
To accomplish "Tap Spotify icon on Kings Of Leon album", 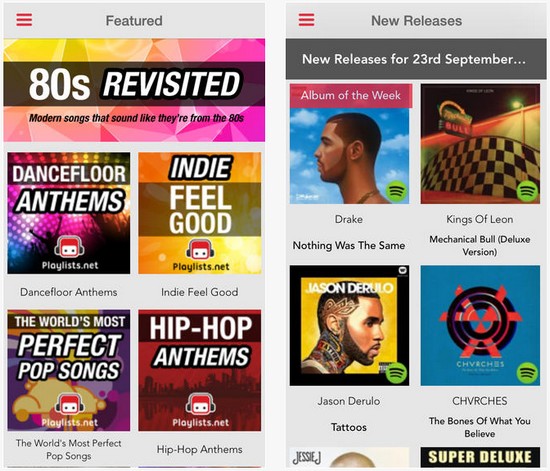I will (528, 191).
